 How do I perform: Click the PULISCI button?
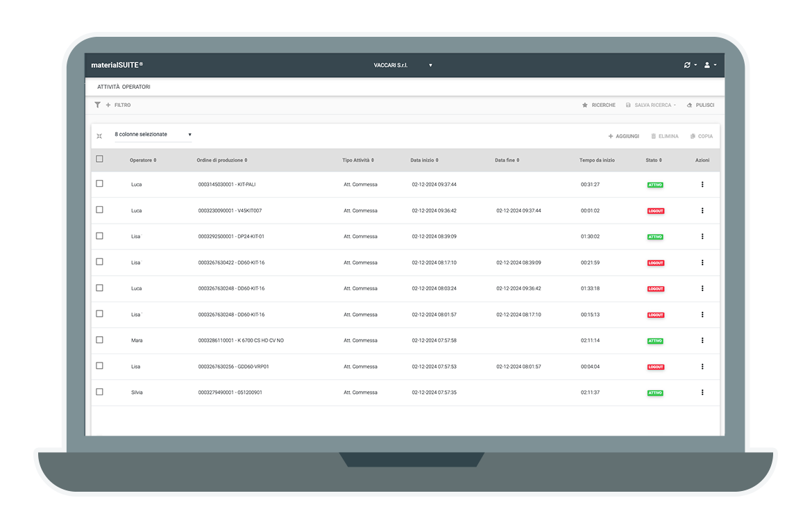[x=700, y=106]
